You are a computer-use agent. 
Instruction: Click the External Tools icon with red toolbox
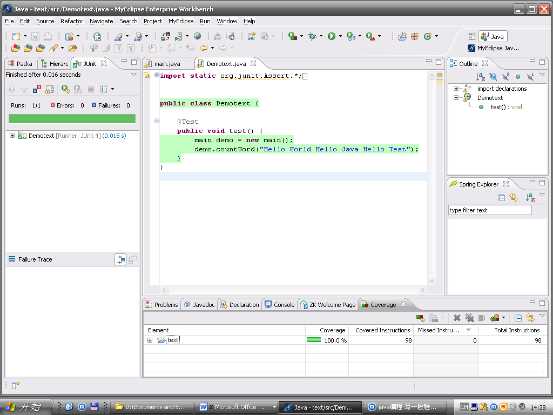(370, 36)
